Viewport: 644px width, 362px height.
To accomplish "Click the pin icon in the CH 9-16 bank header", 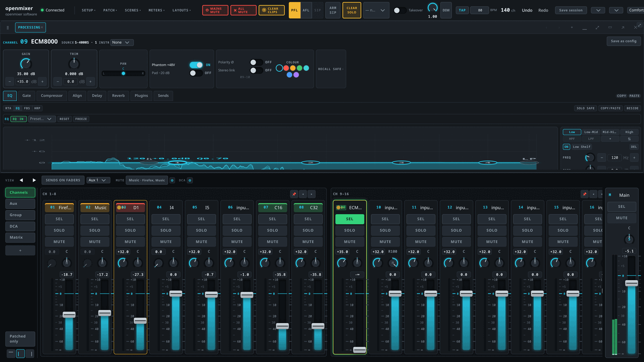I will coord(584,194).
